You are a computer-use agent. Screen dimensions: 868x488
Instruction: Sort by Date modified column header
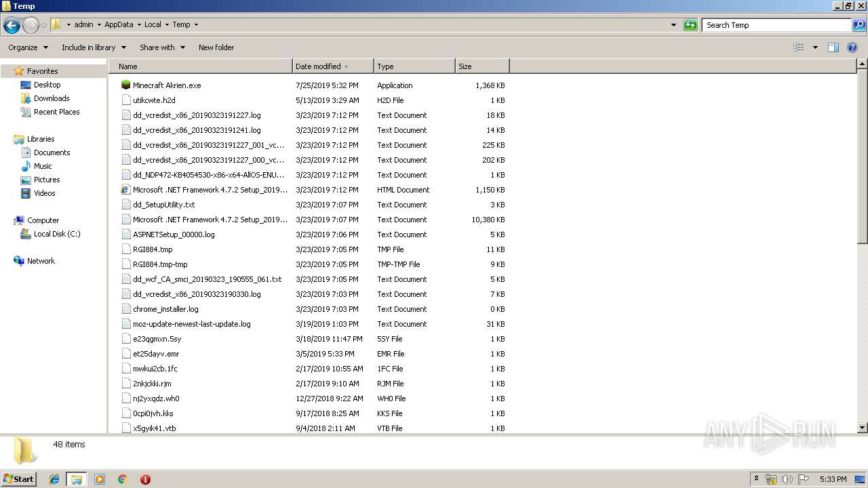coord(333,66)
